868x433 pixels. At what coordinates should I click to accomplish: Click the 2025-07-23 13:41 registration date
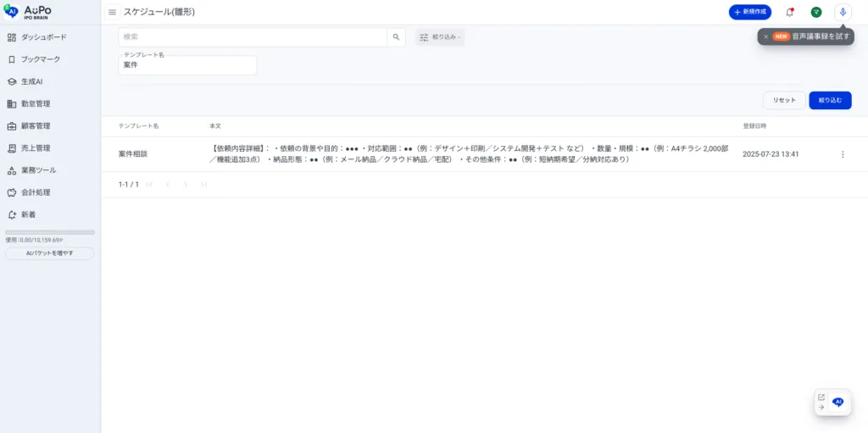tap(771, 154)
